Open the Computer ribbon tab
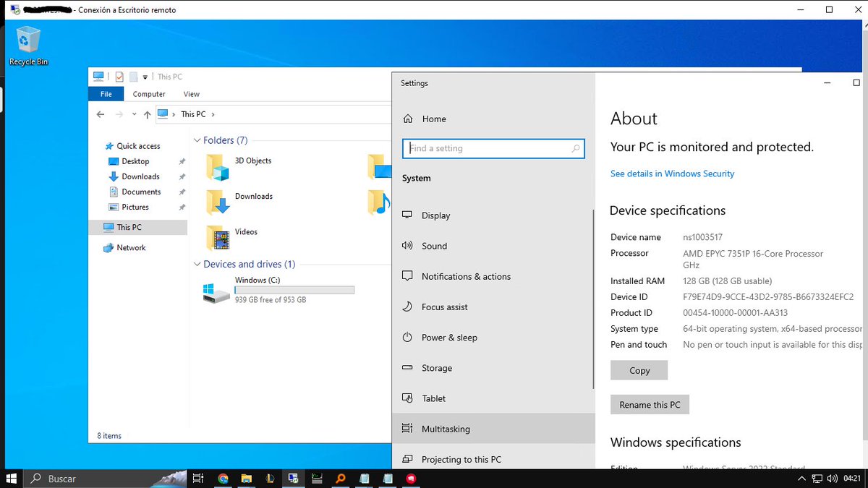The image size is (868, 488). 149,94
